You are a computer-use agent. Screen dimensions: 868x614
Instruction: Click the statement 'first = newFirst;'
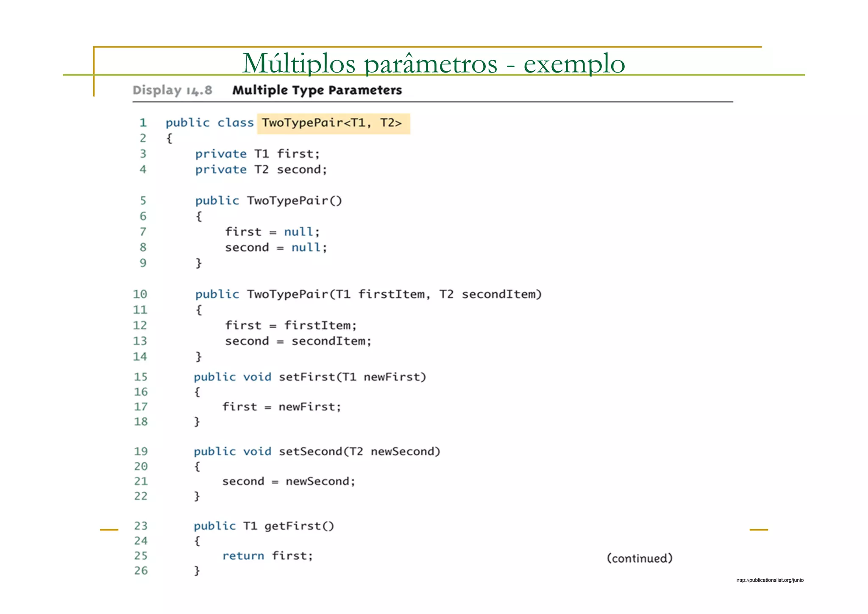(x=282, y=407)
